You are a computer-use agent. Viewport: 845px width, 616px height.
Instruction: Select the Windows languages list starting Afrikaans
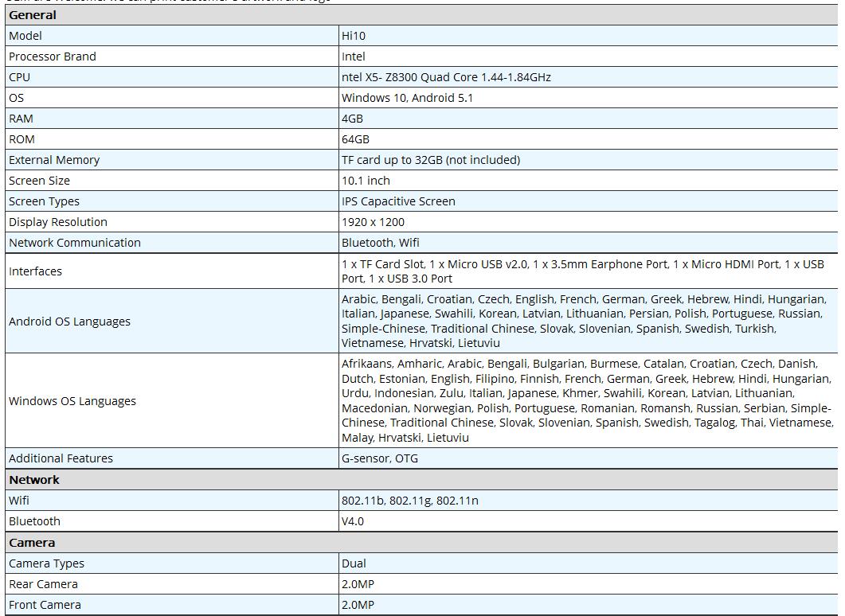(x=588, y=400)
